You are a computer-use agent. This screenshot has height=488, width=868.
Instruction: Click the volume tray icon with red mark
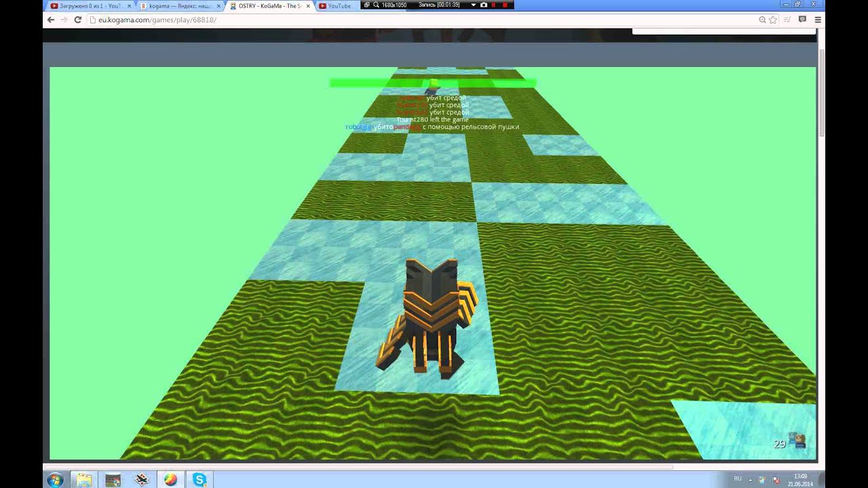click(776, 480)
